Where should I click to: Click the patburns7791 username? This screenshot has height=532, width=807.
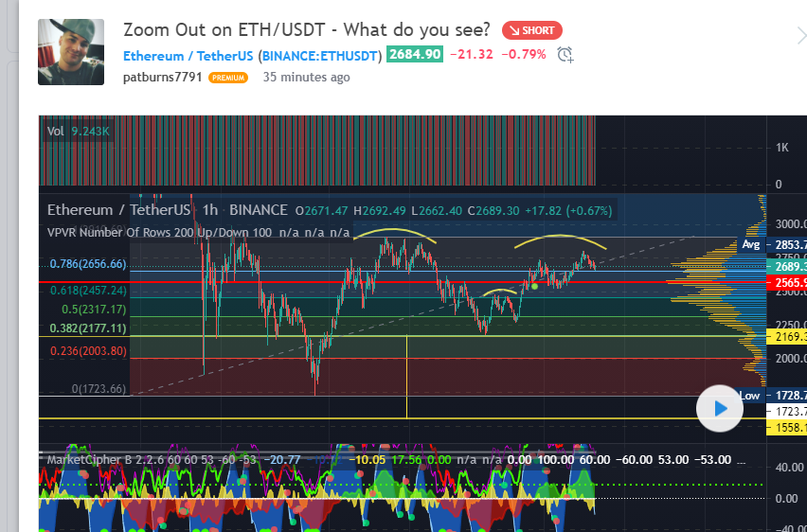point(163,77)
